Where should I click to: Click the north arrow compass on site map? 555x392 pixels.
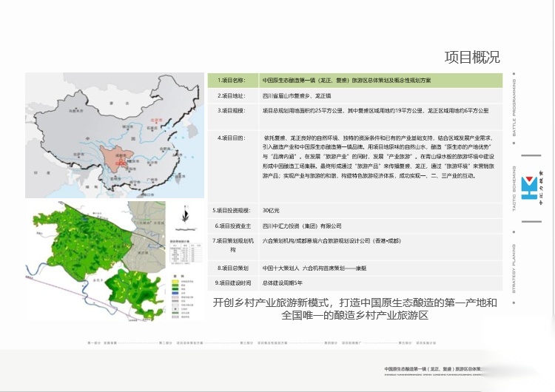[184, 216]
